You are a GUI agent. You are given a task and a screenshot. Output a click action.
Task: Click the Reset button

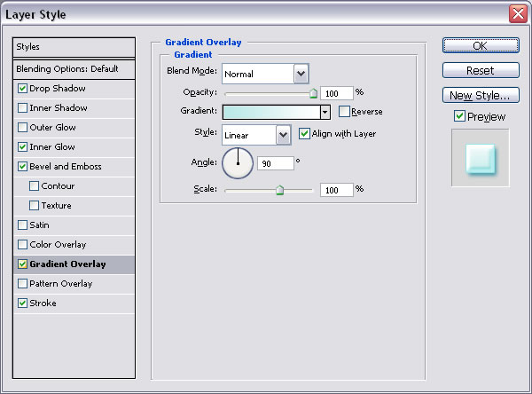[x=481, y=70]
